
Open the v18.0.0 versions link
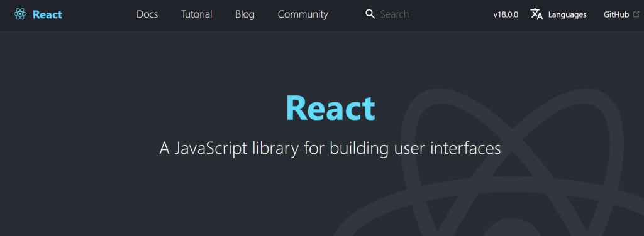tap(506, 15)
